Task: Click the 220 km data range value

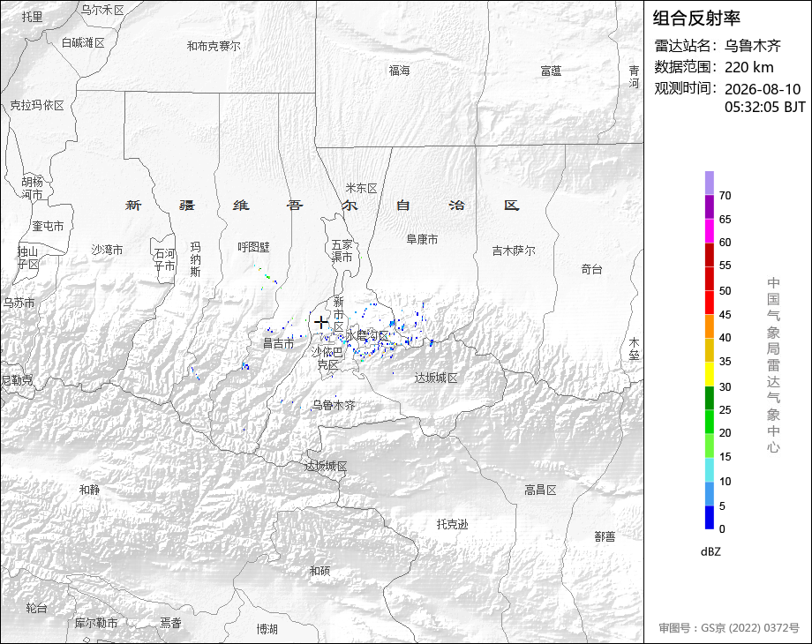Action: 748,67
